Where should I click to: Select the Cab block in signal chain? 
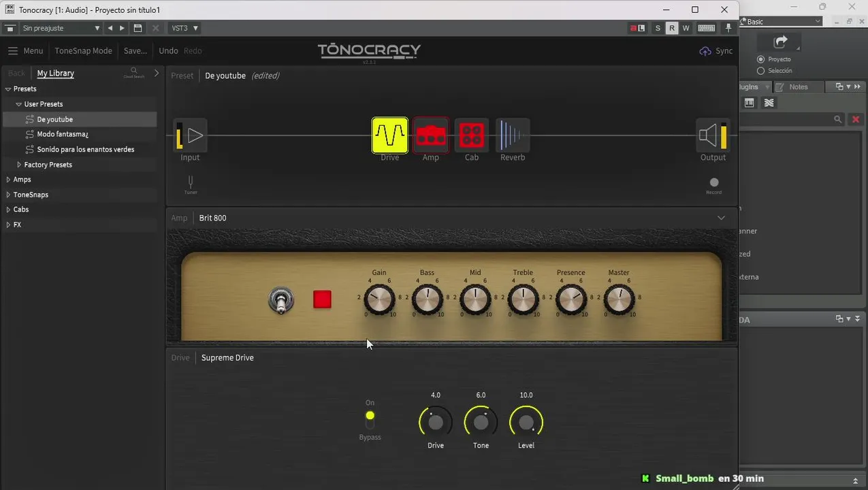(472, 135)
